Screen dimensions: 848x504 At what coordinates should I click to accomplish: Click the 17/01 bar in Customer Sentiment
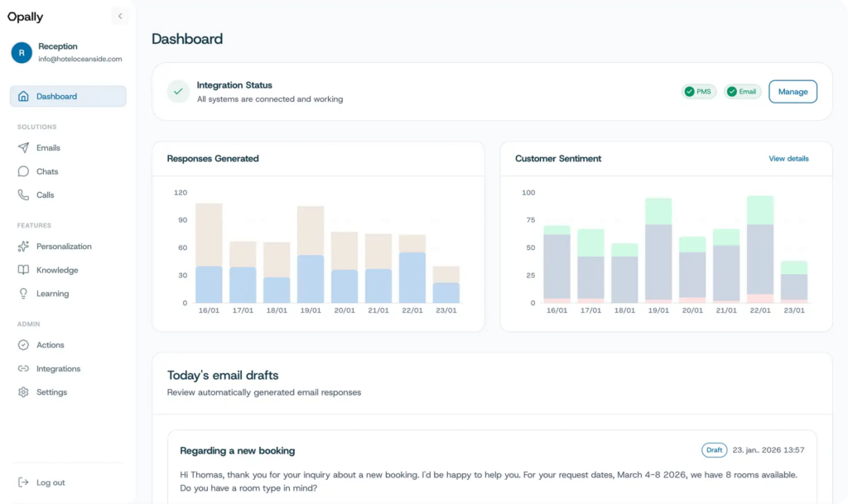pos(590,266)
